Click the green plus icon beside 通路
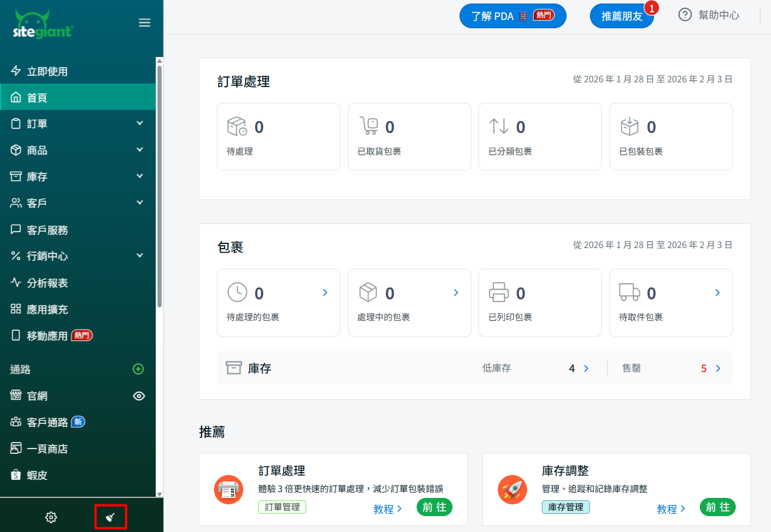The height and width of the screenshot is (532, 771). pyautogui.click(x=138, y=369)
